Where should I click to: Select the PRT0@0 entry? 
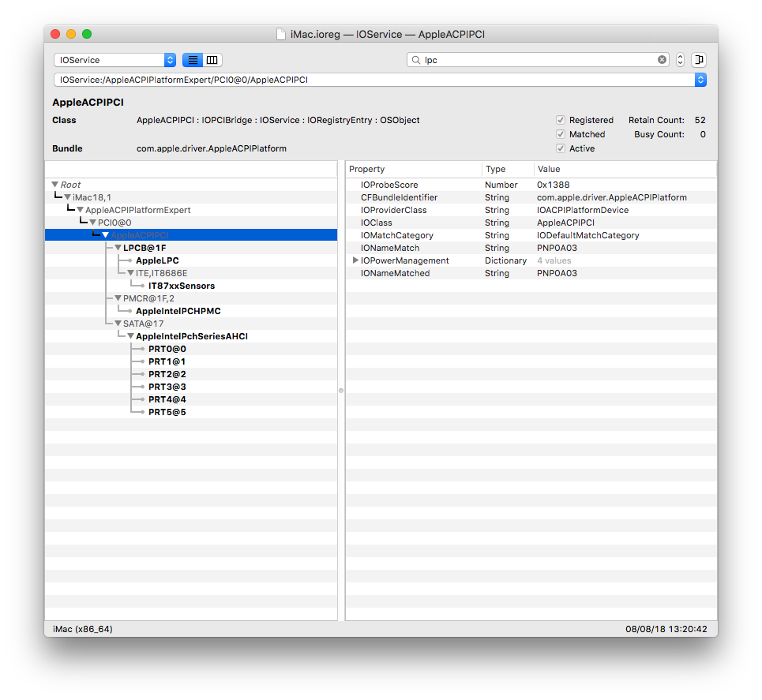click(x=167, y=349)
